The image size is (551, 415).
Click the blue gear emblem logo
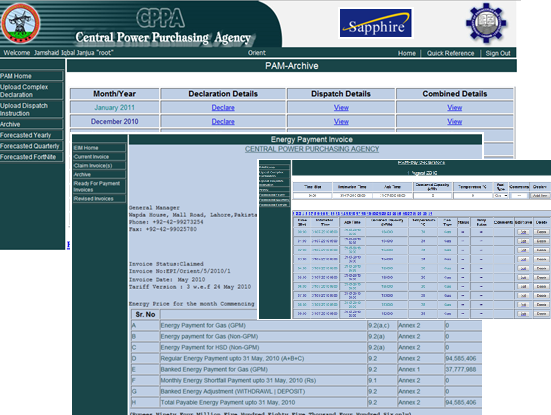(486, 23)
